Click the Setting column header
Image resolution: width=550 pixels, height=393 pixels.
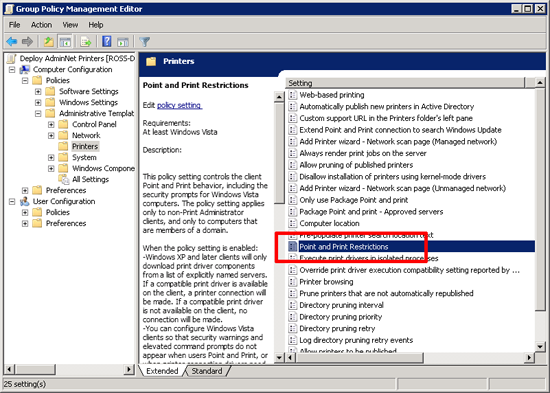click(x=406, y=83)
